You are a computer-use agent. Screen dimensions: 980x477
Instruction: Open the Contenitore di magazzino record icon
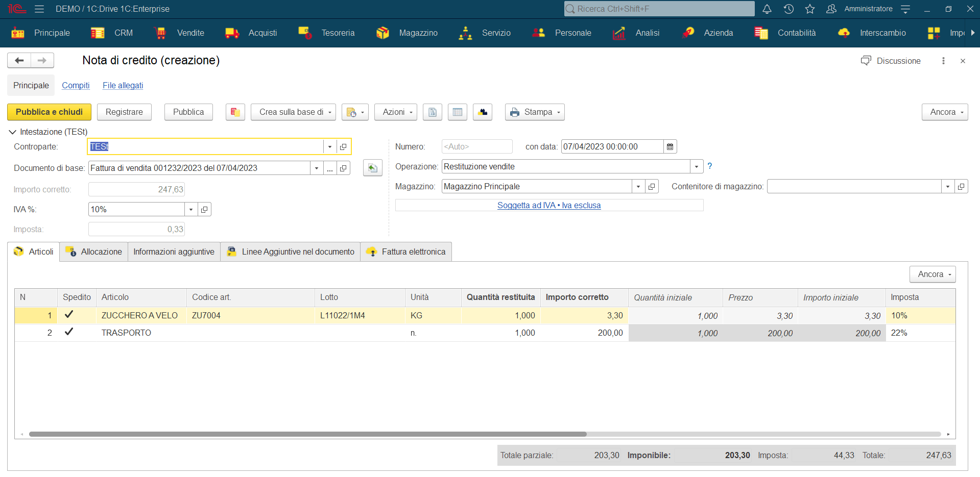(961, 187)
